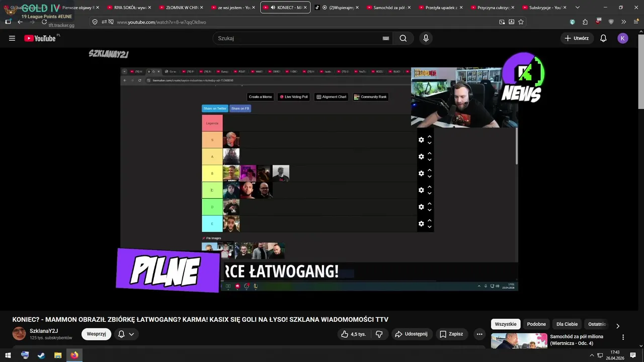The width and height of the screenshot is (644, 362).
Task: Select the 'Wszystkie' filter chip
Action: pos(506,324)
